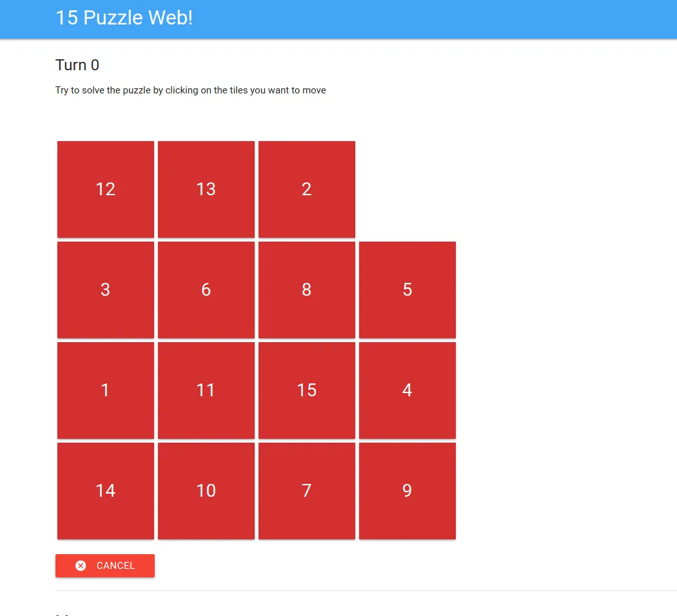Click tile number 8
The height and width of the screenshot is (616, 677).
tap(307, 290)
